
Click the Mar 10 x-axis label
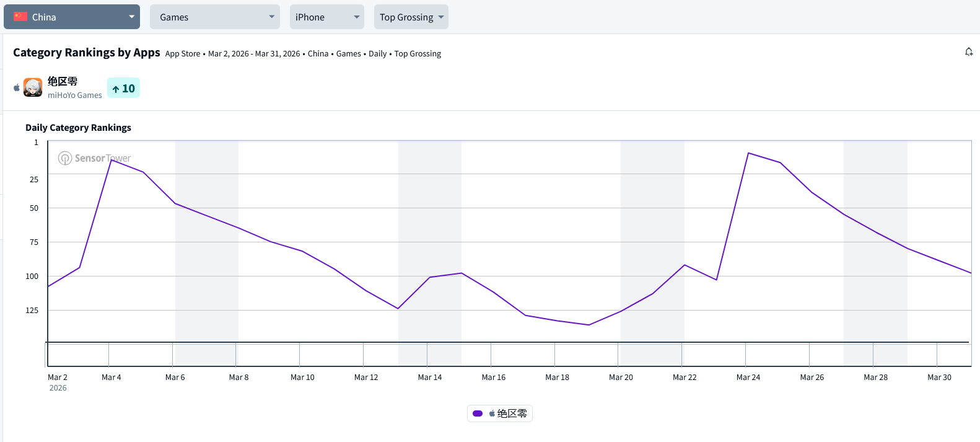(302, 377)
